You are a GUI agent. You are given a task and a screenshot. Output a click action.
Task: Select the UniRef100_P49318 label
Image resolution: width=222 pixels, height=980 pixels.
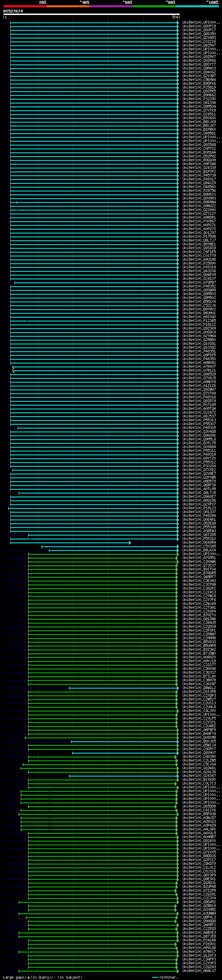pyautogui.click(x=199, y=267)
